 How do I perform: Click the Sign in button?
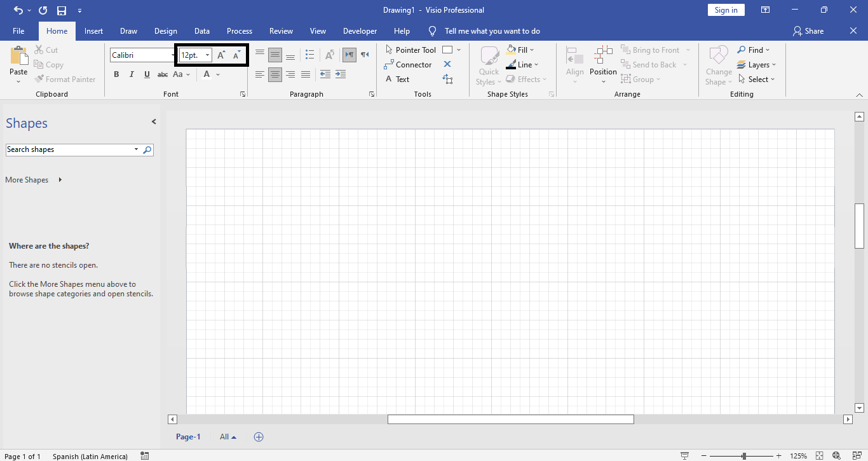726,10
